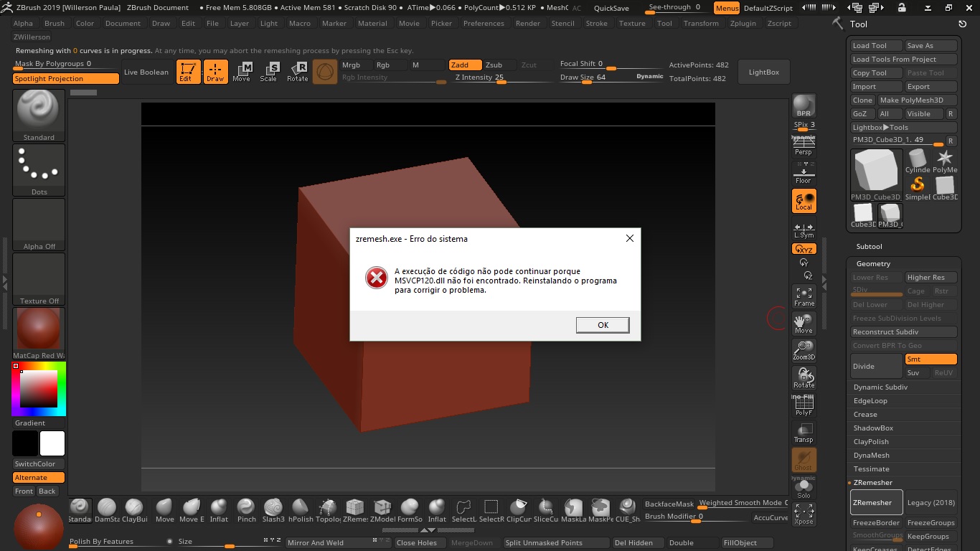Open the Zplugin menu
The image size is (980, 551).
click(743, 23)
